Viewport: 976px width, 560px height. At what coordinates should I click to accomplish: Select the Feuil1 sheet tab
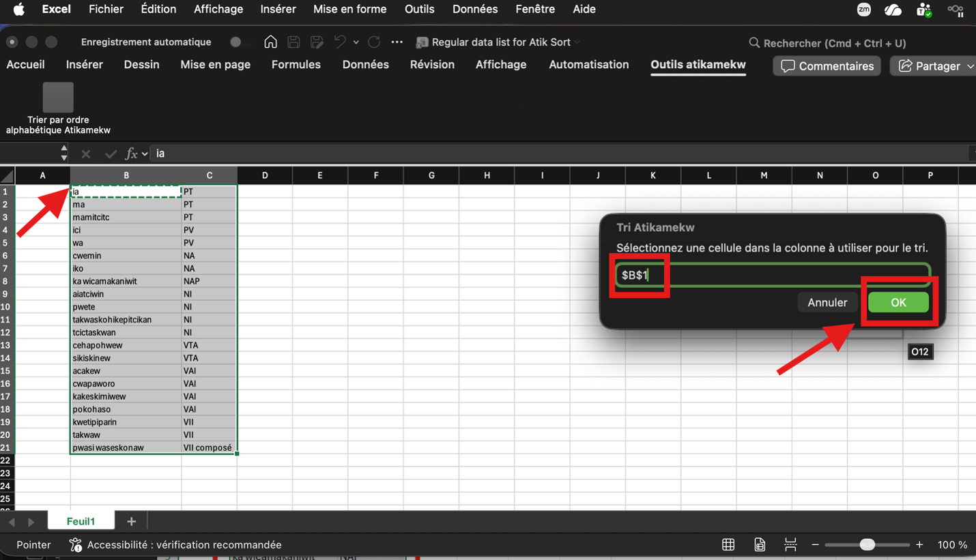(81, 522)
